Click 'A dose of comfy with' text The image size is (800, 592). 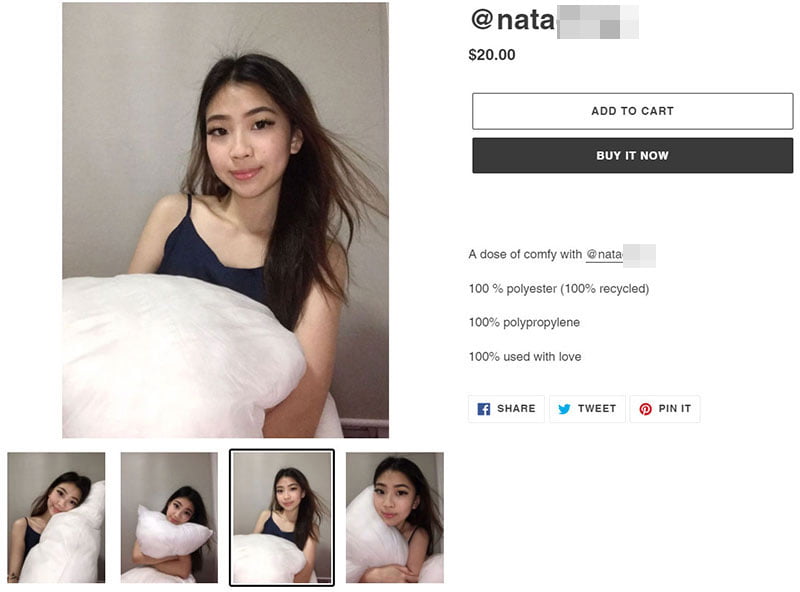(525, 255)
